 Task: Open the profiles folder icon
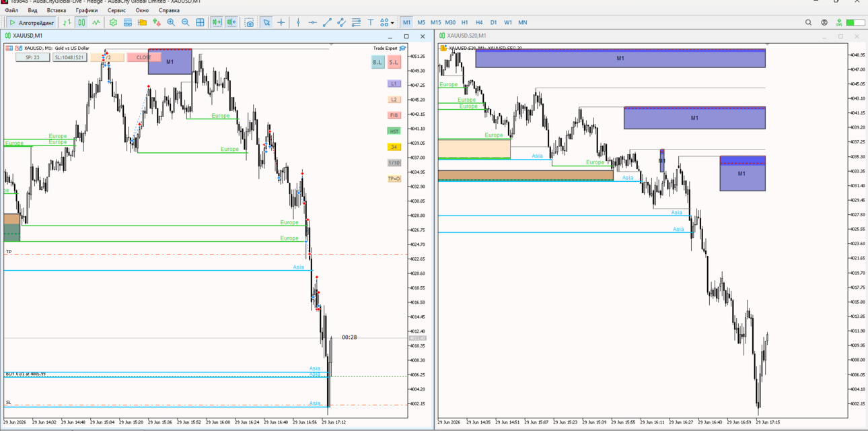coord(142,22)
